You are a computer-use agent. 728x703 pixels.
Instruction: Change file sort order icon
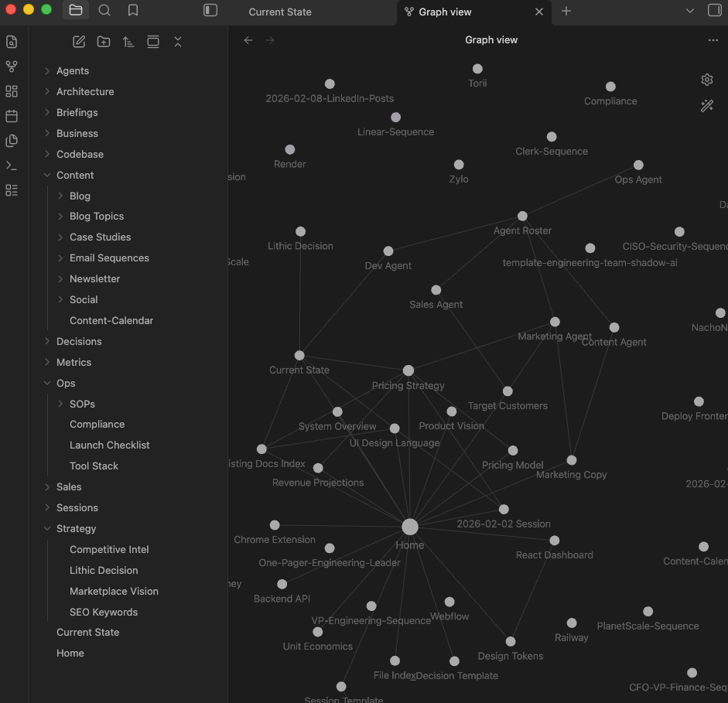tap(128, 42)
